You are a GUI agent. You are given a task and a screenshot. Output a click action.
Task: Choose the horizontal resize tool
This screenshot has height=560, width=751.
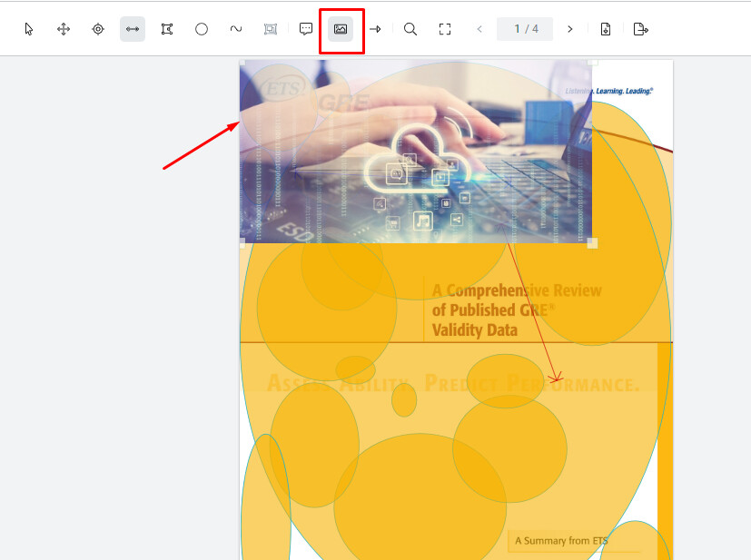(132, 28)
